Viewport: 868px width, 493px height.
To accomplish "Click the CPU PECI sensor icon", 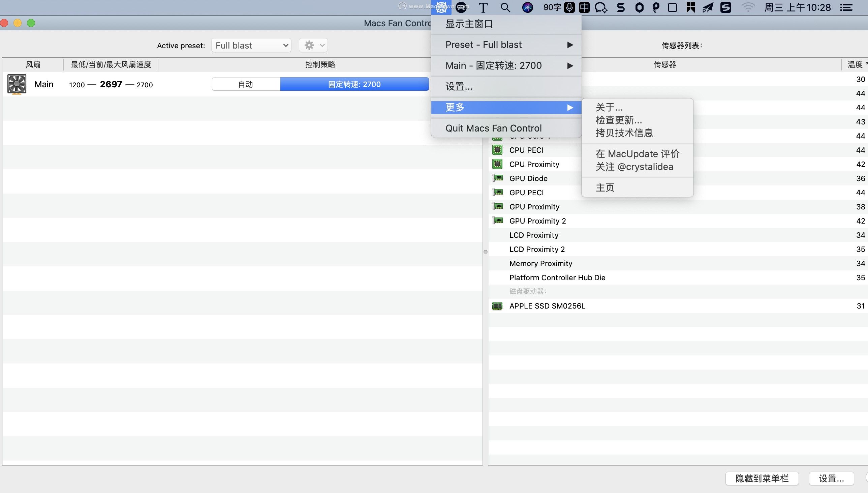I will coord(498,150).
